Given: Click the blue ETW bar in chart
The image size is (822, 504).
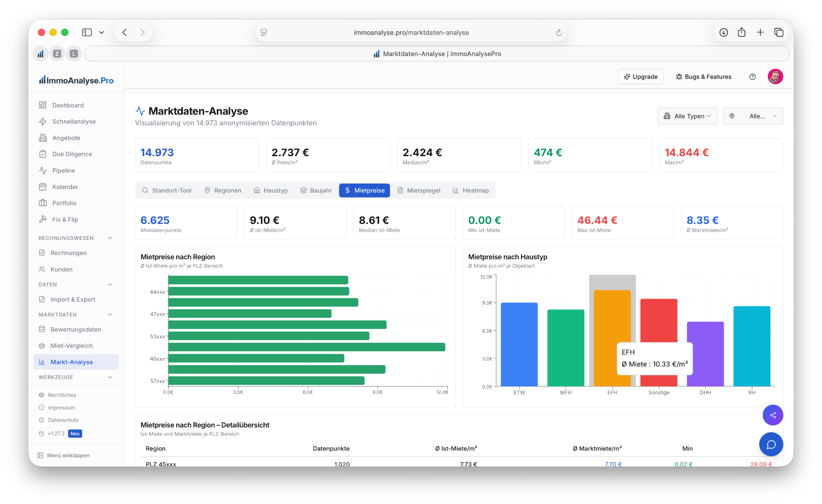Looking at the screenshot, I should point(519,344).
